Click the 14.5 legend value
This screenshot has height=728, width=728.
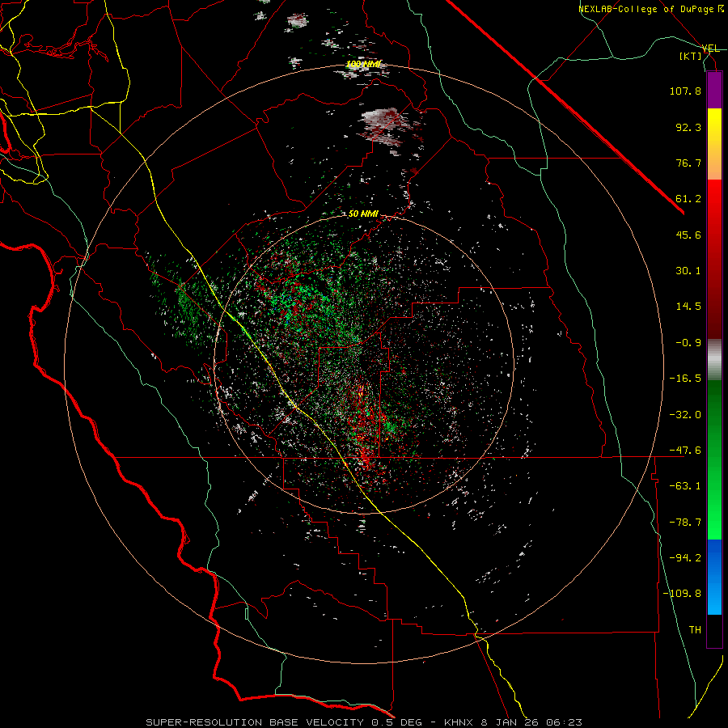688,307
